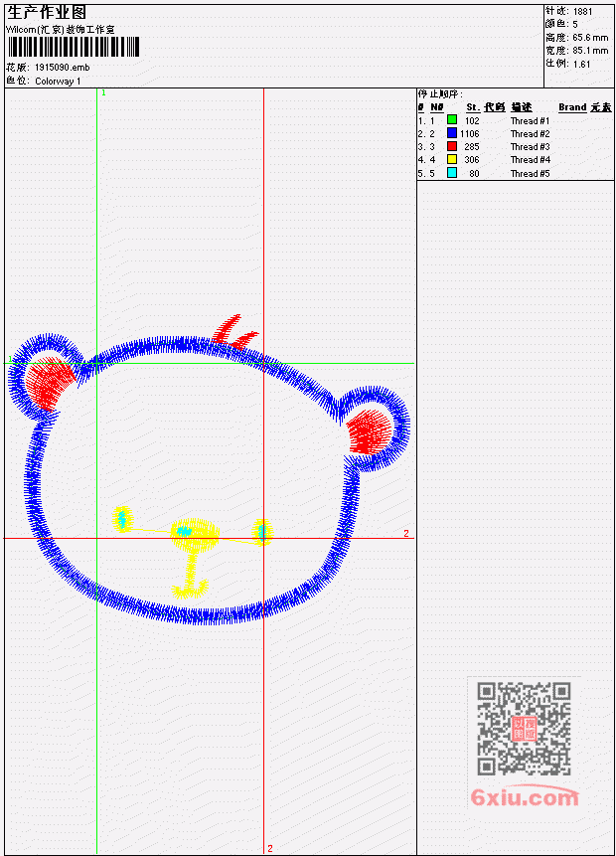Click the colors count line '颜色: 5'

click(x=561, y=24)
